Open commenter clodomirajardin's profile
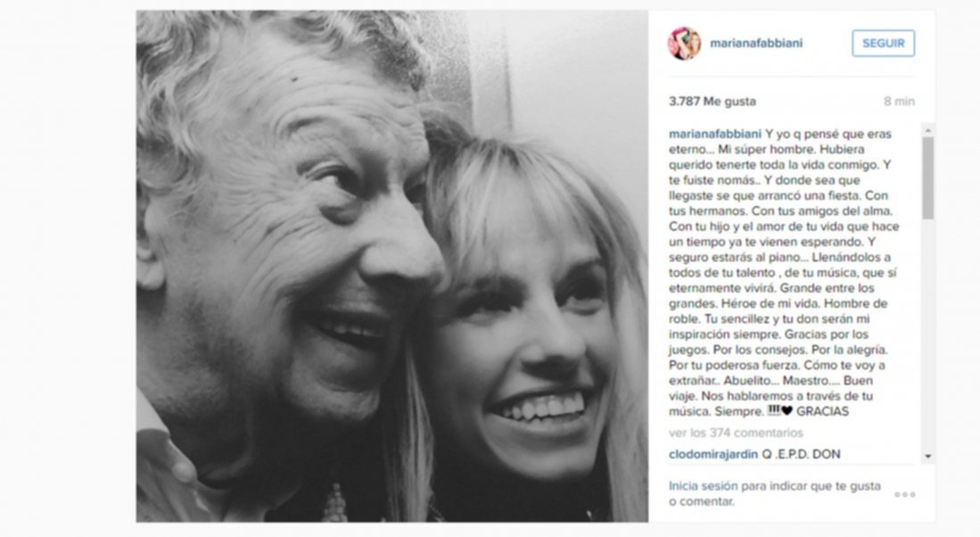 click(x=713, y=454)
